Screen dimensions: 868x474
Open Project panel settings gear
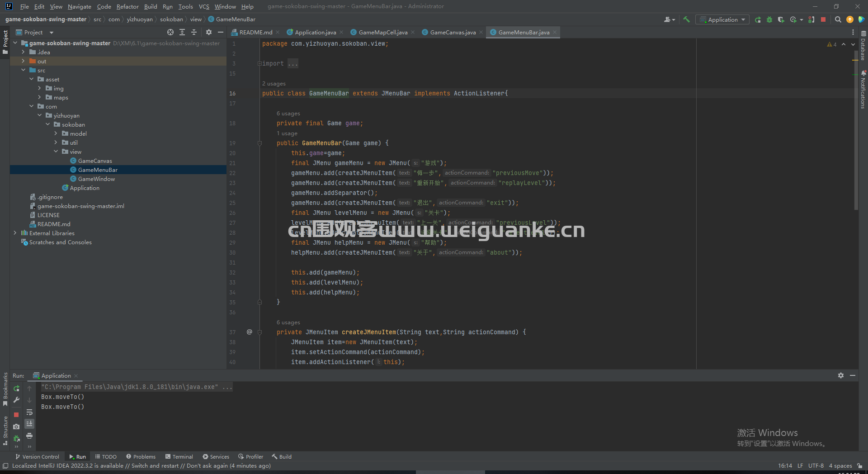click(x=208, y=32)
